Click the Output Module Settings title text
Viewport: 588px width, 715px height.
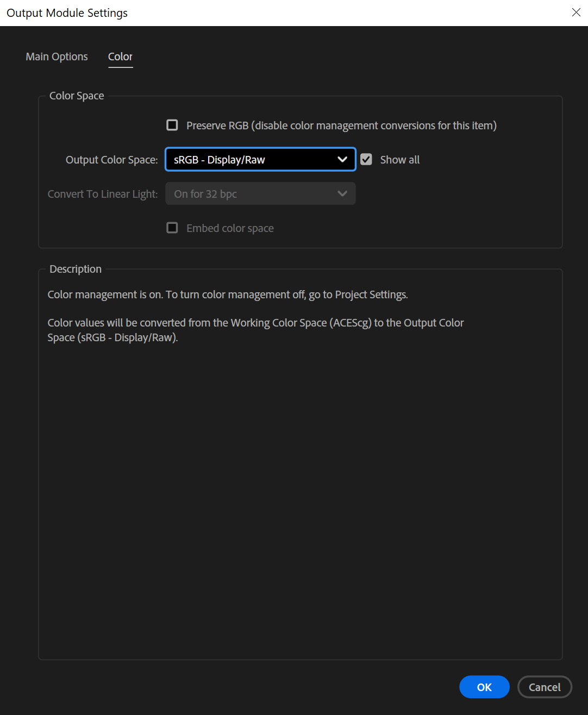click(x=66, y=12)
